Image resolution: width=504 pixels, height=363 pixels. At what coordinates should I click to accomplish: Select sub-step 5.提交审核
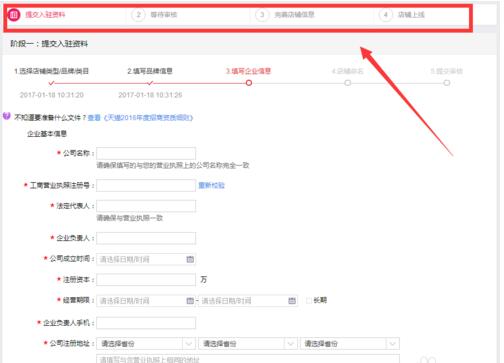pos(447,71)
